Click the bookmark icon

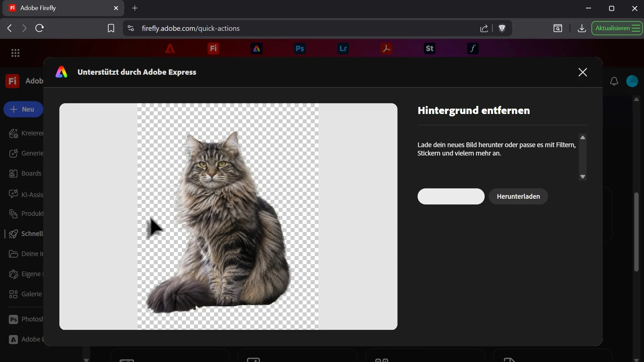click(111, 28)
